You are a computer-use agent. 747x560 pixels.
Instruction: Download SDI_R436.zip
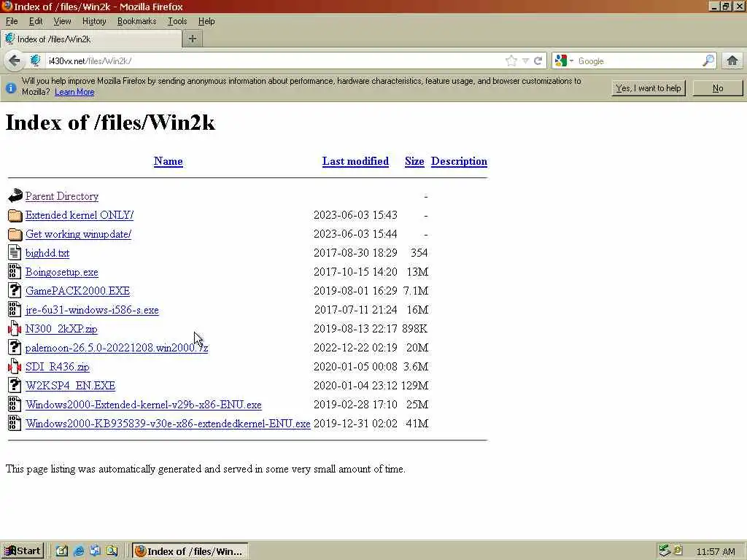[57, 367]
